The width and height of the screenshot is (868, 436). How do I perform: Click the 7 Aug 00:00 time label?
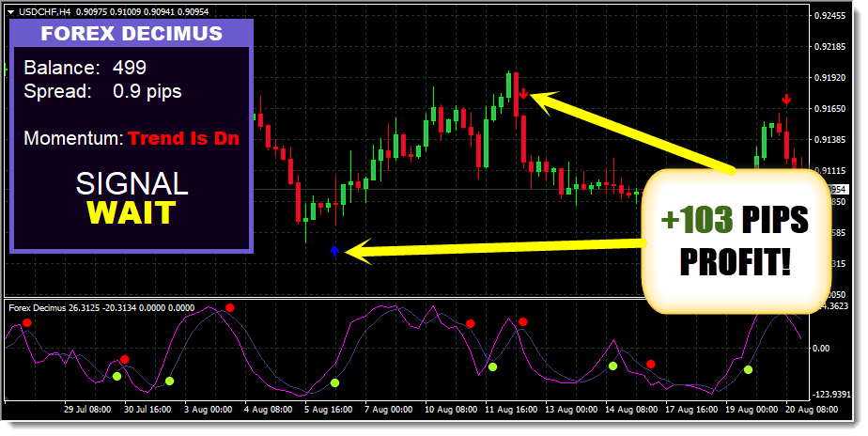[389, 410]
